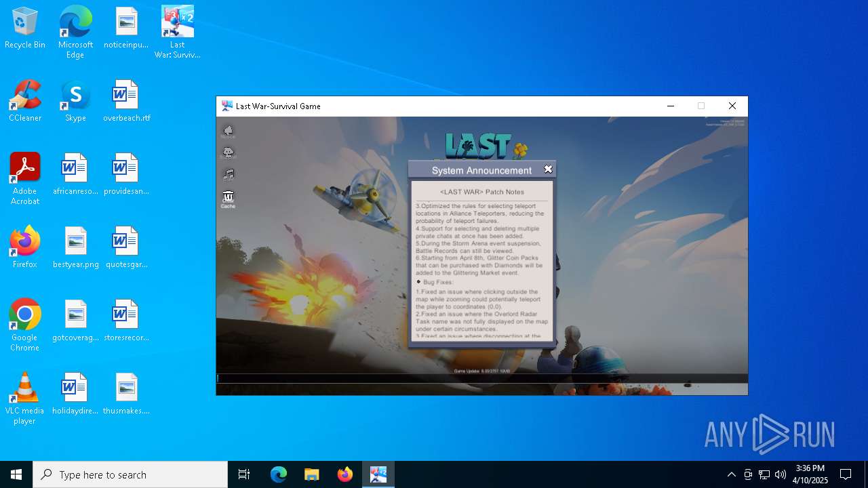The width and height of the screenshot is (868, 488).
Task: Select the thusmakes image file
Action: 126,394
